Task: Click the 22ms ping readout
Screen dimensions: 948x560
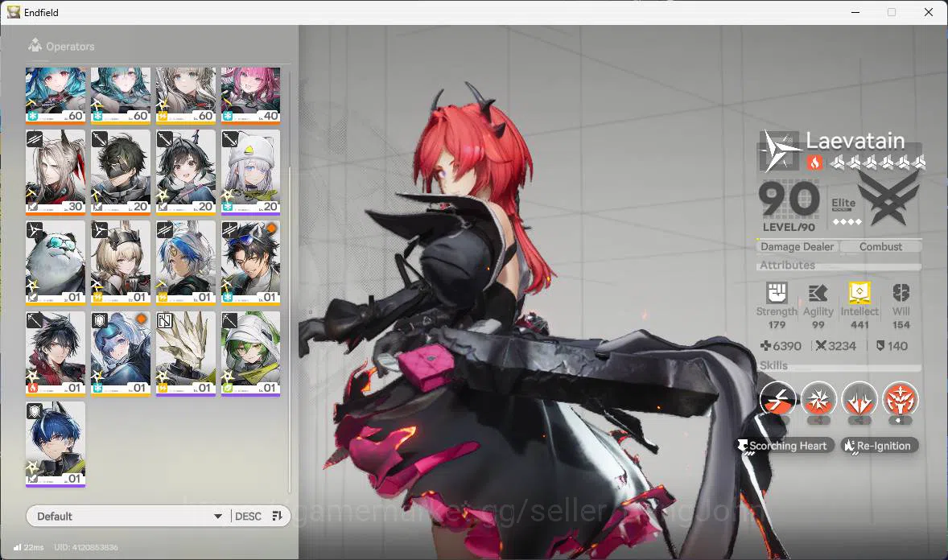Action: coord(34,547)
